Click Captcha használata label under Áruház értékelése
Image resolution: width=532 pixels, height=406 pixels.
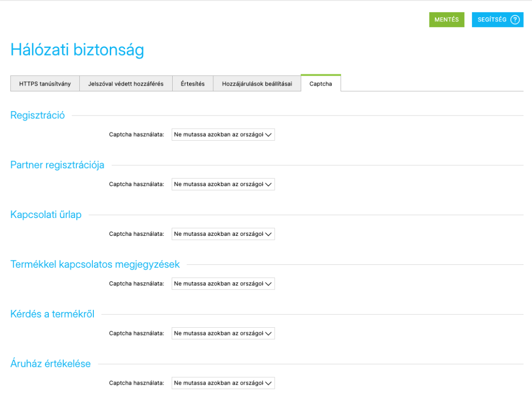(136, 383)
